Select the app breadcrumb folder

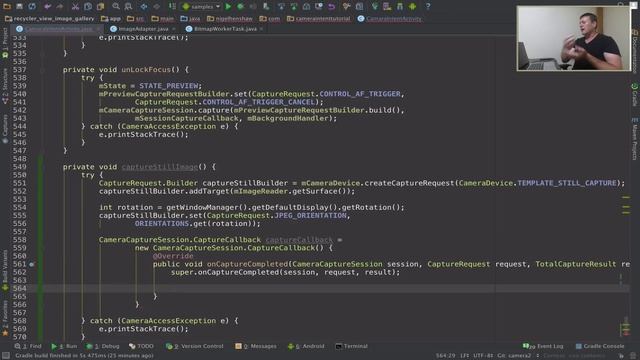111,18
